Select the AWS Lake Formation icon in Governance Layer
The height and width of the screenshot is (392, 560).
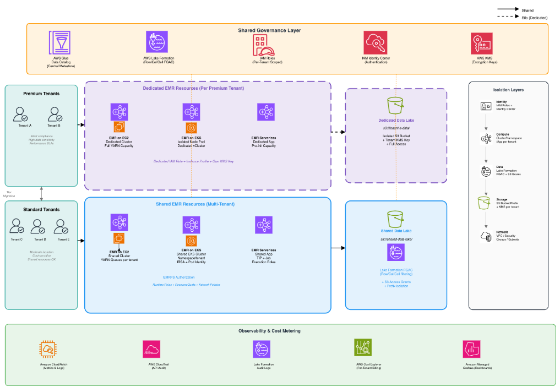(157, 42)
